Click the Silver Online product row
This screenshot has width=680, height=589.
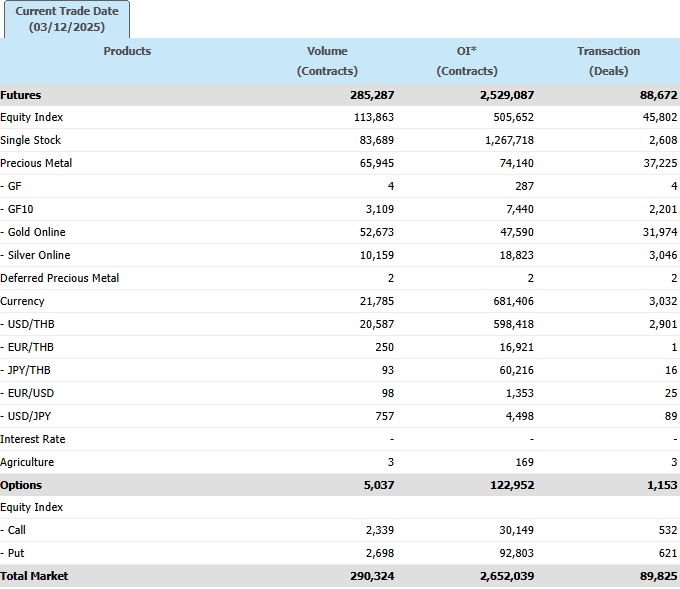click(37, 255)
